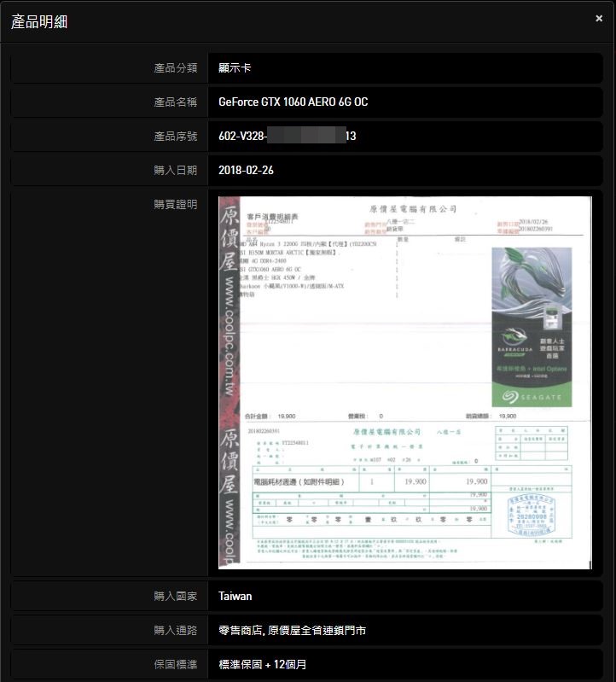Click the Taiwan purchase country value
The image size is (616, 682).
pyautogui.click(x=235, y=596)
